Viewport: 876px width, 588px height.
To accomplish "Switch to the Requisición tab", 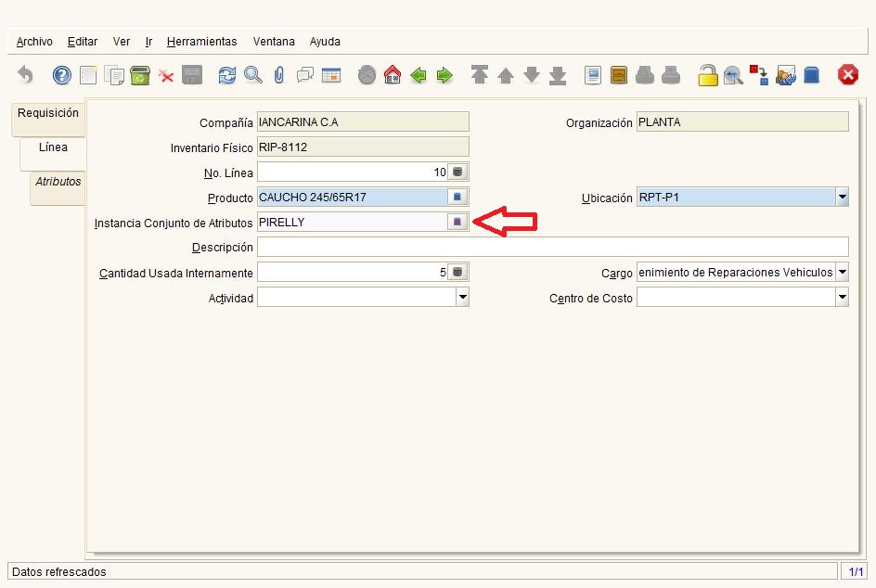I will pyautogui.click(x=48, y=119).
